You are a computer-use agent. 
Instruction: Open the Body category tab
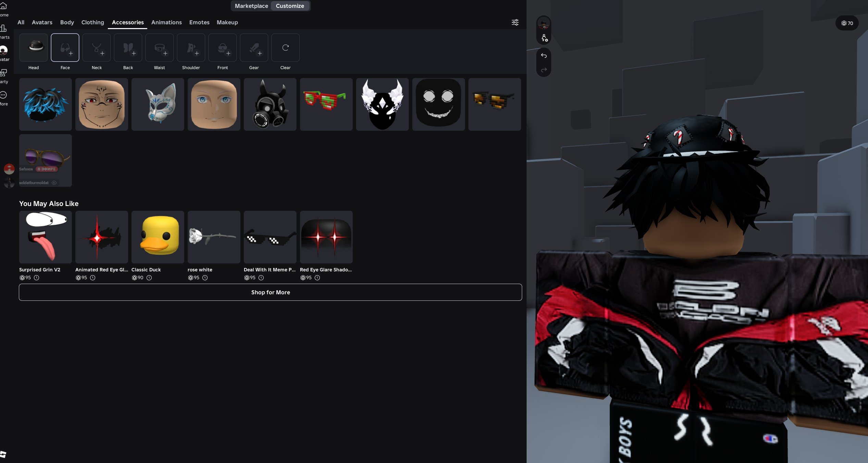coord(67,22)
